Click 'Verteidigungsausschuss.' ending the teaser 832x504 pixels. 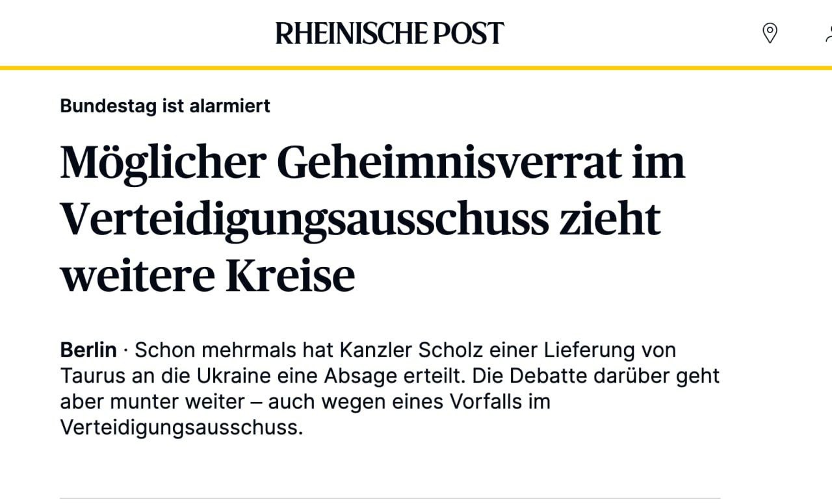(181, 428)
